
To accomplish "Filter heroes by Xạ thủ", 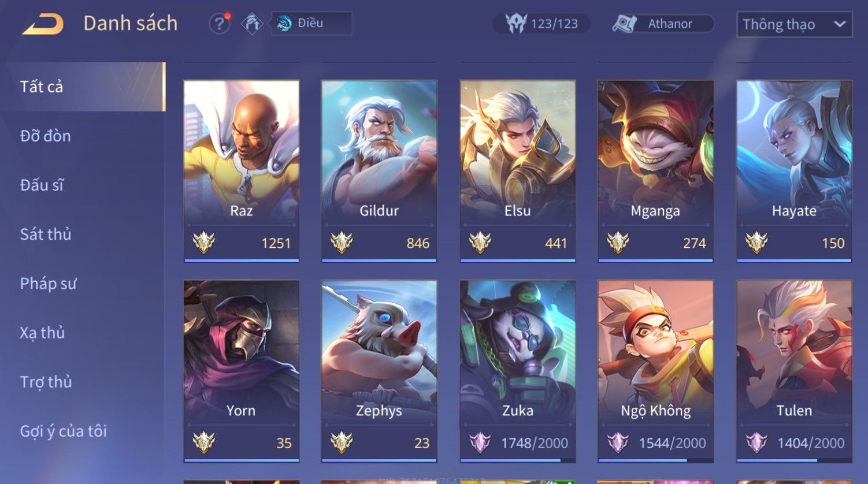I will click(42, 333).
